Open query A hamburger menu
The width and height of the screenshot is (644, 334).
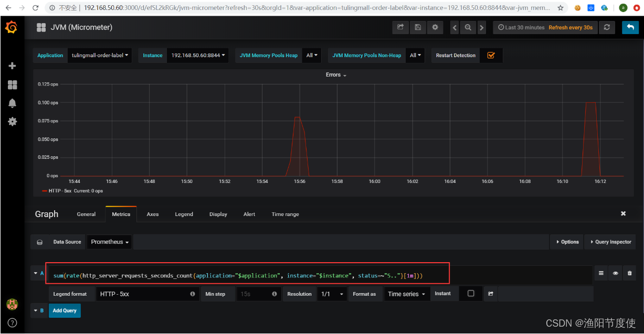point(601,273)
